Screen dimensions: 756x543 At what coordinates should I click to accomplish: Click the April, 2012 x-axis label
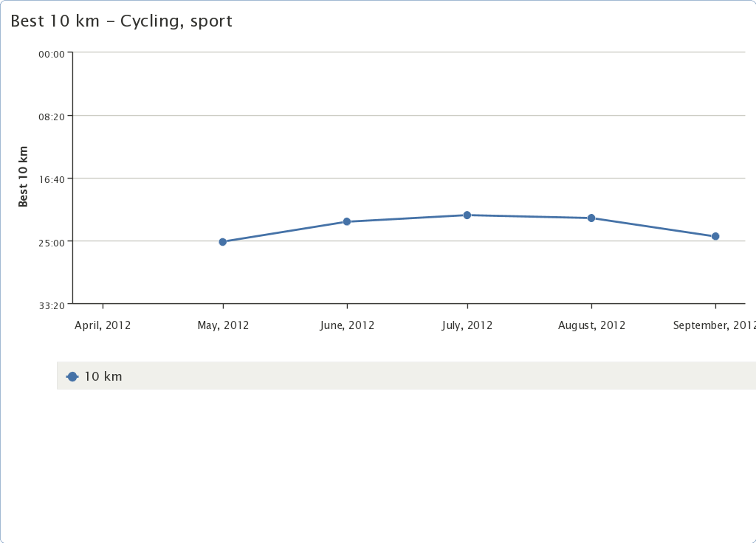103,325
